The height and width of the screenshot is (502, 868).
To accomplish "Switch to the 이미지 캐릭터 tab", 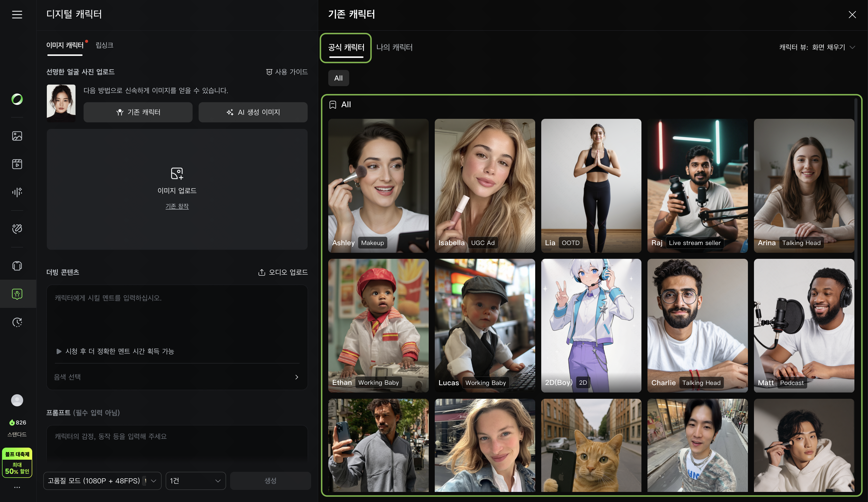I will point(65,45).
